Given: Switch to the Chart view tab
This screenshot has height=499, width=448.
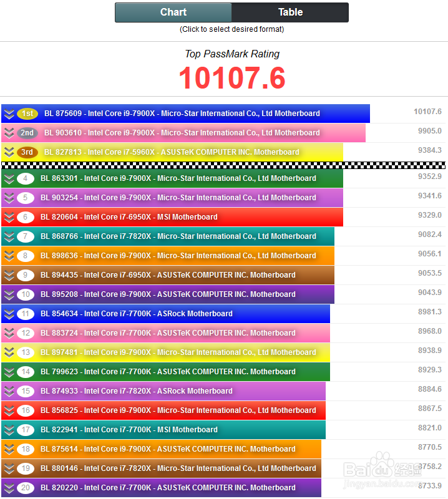Looking at the screenshot, I should click(x=173, y=12).
